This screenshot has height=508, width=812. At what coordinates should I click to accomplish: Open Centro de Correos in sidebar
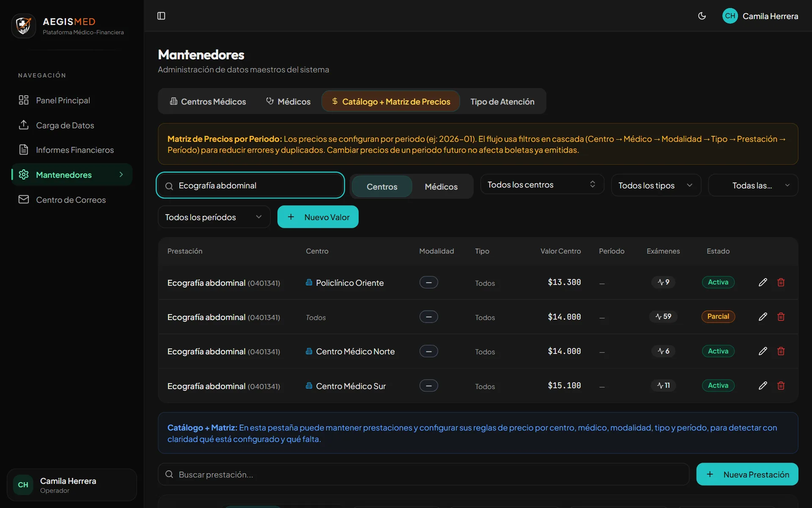(x=72, y=200)
